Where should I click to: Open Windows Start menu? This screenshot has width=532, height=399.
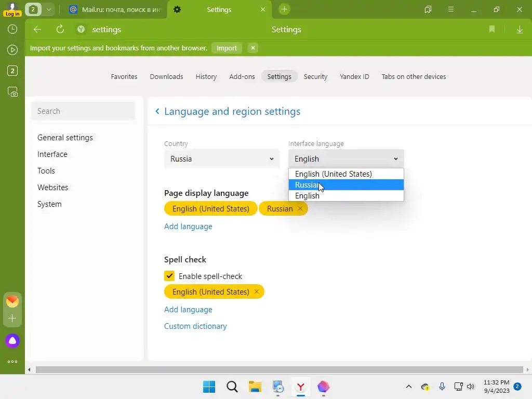(209, 387)
